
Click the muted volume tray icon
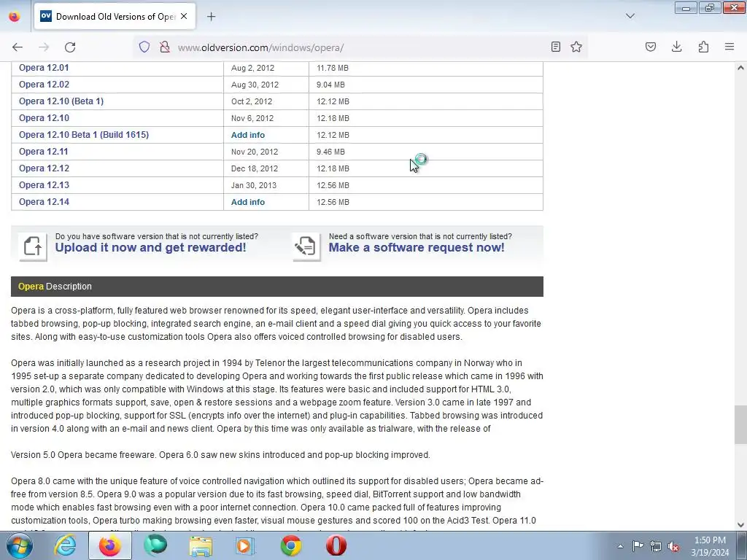673,546
